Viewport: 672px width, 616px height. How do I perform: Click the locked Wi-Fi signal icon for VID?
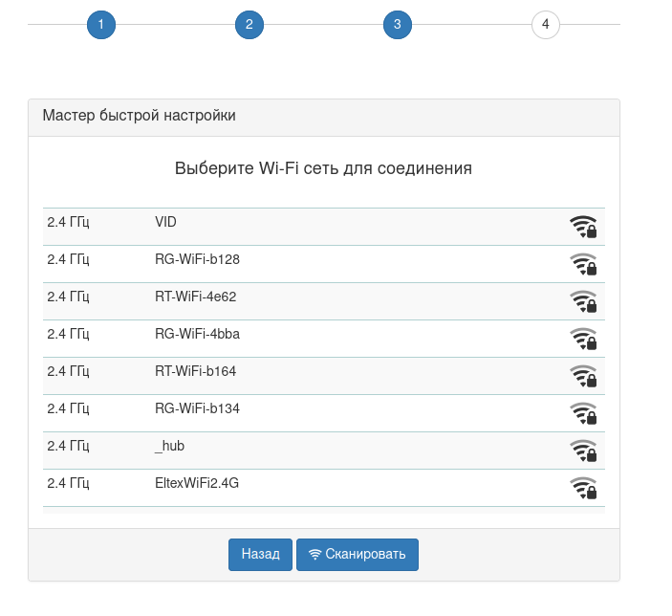click(x=583, y=227)
